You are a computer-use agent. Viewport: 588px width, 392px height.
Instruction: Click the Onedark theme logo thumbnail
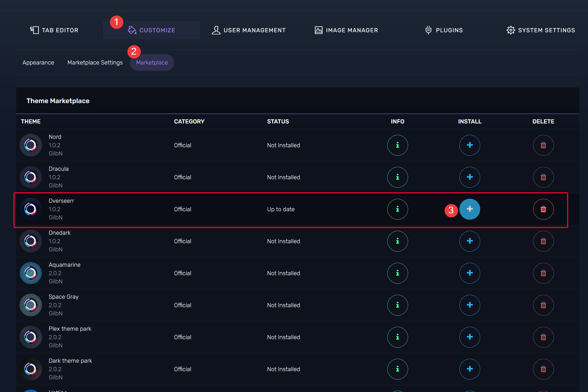coord(31,241)
